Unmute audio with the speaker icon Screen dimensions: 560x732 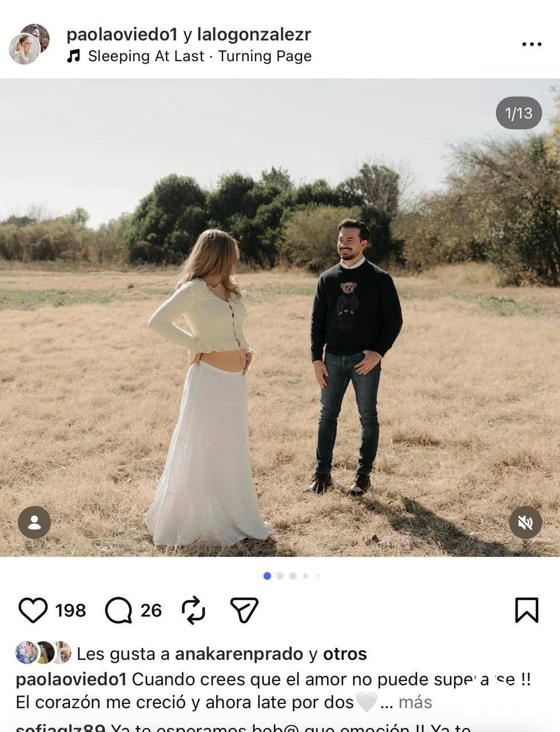click(x=526, y=522)
